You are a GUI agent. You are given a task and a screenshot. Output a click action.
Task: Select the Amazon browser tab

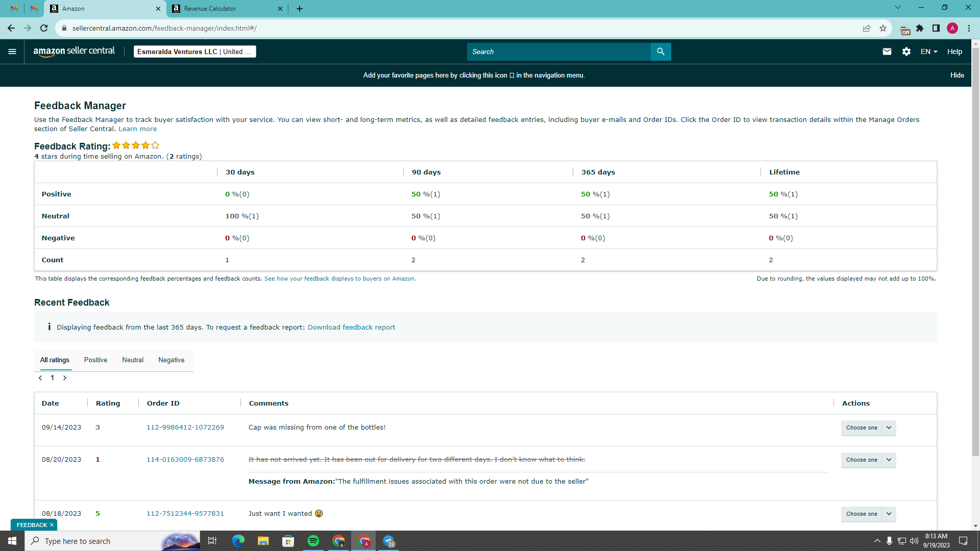[106, 9]
